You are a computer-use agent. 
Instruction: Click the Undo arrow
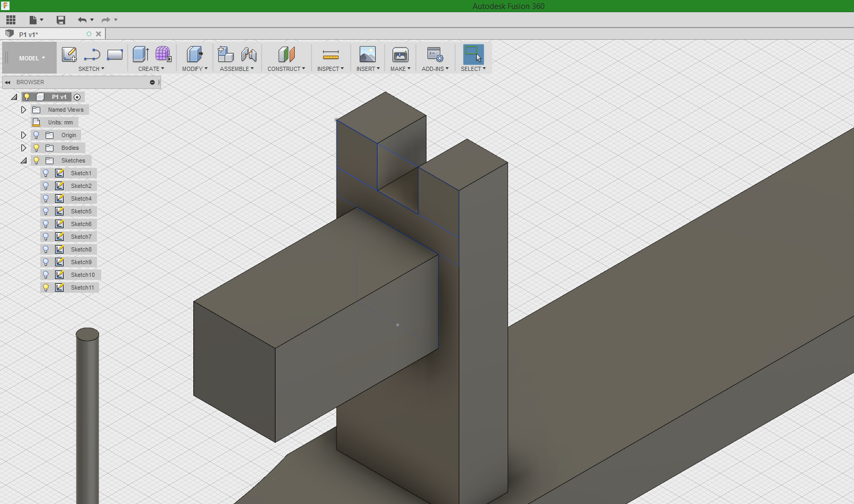[x=82, y=20]
